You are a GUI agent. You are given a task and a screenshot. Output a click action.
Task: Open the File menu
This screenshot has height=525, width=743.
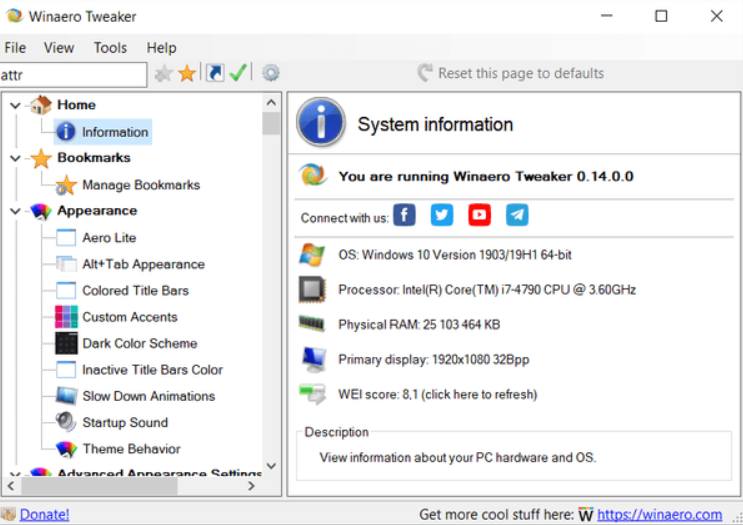pos(15,48)
